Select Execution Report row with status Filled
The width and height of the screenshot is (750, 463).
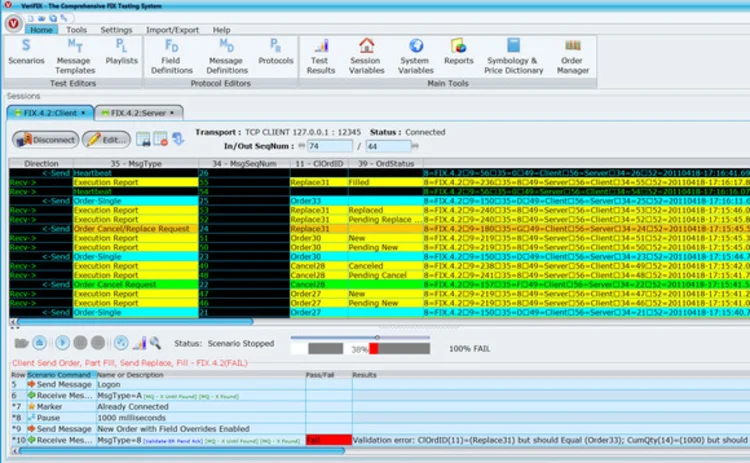[379, 182]
